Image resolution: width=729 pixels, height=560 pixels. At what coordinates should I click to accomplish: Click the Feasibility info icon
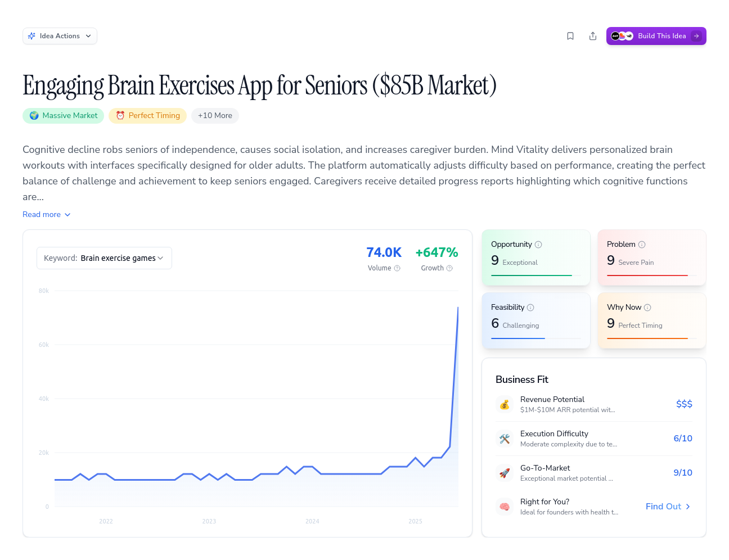[530, 308]
